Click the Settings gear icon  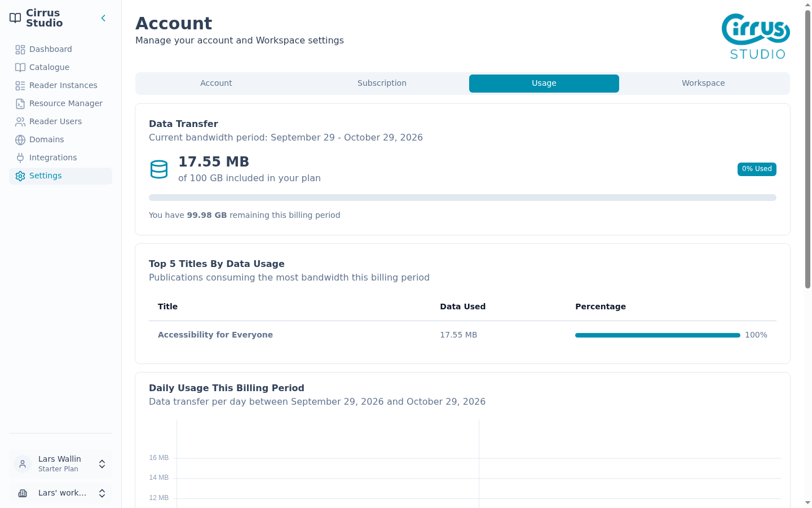click(x=20, y=176)
